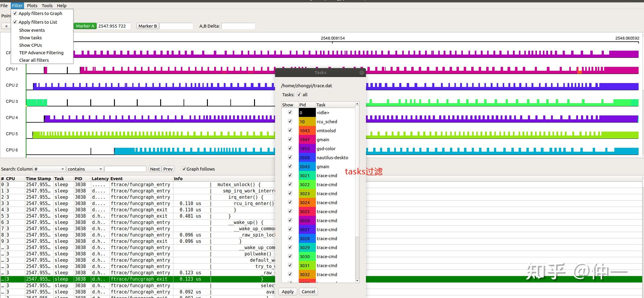Image resolution: width=644 pixels, height=298 pixels.
Task: Open the Plots menu
Action: tap(32, 6)
